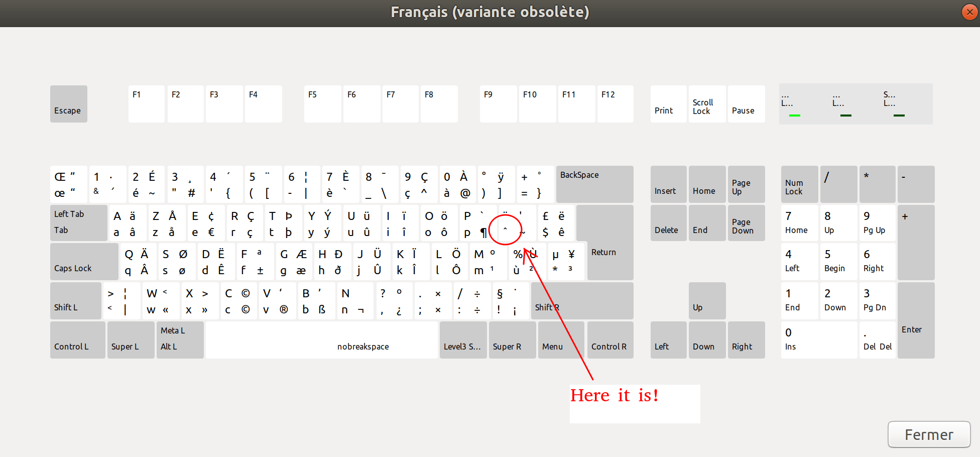
Task: Click the Fermer button
Action: (928, 434)
